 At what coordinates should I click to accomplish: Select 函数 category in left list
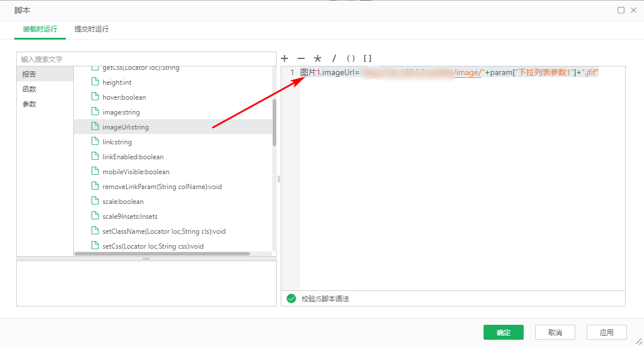(x=29, y=89)
